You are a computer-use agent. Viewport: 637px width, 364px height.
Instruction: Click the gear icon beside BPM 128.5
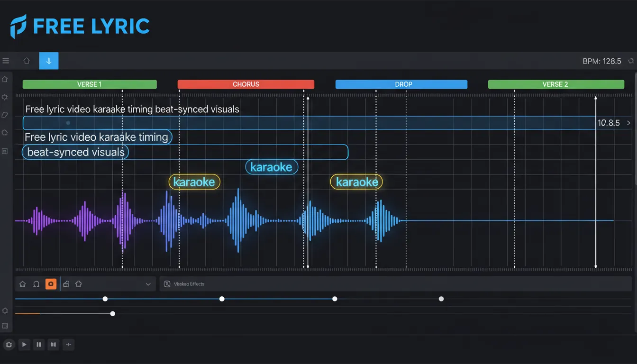pos(631,61)
